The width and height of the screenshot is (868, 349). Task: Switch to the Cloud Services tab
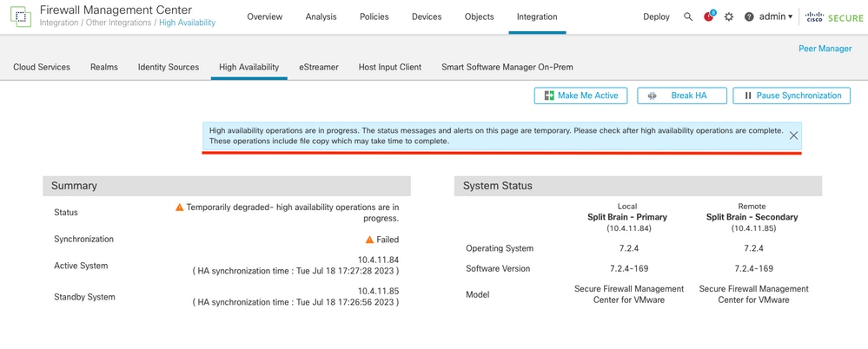pos(42,67)
